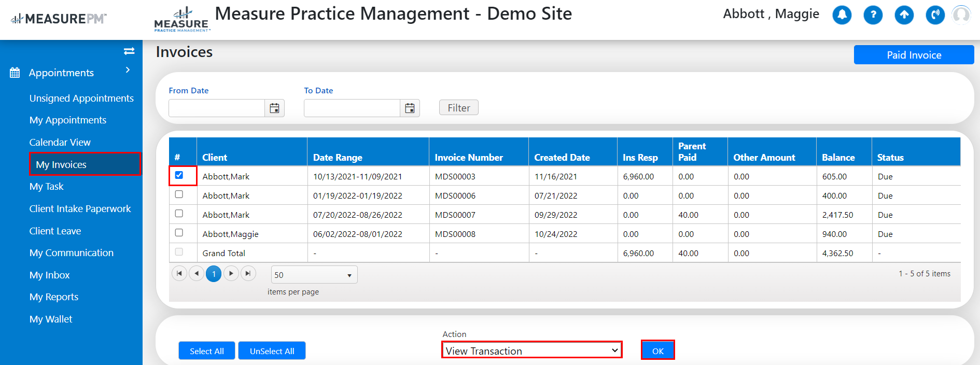Screen dimensions: 980x365
Task: Click the UnSelect All button
Action: click(x=272, y=351)
